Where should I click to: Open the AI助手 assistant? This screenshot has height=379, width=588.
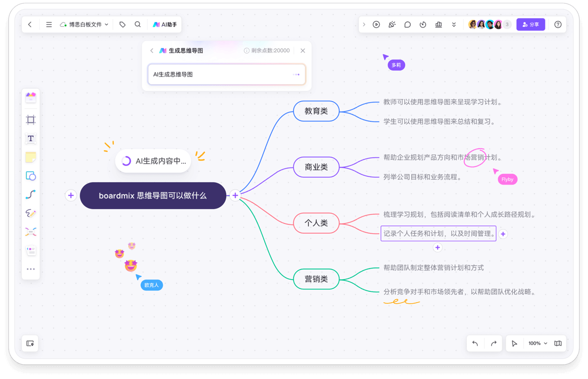pyautogui.click(x=165, y=24)
